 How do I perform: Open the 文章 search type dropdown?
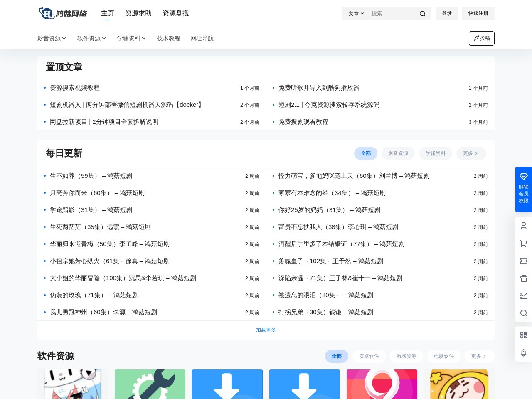356,14
